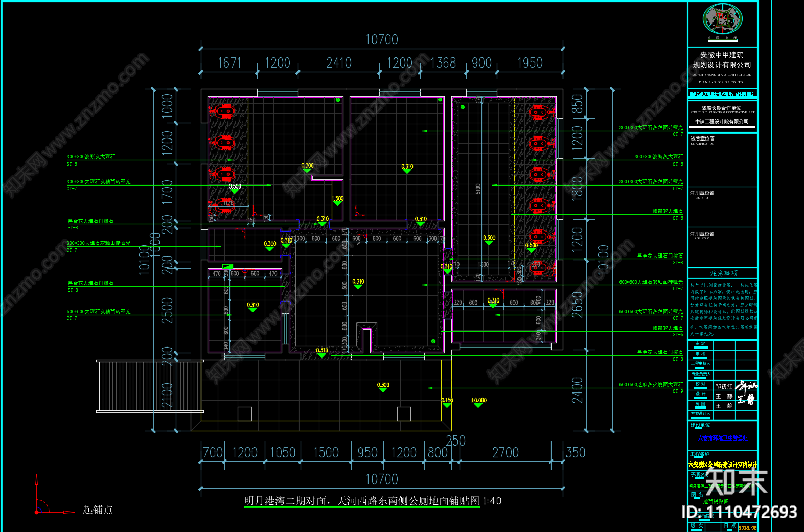Image resolution: width=804 pixels, height=532 pixels.
Task: Select the '2500' vertical dimension
Action: pos(167,311)
